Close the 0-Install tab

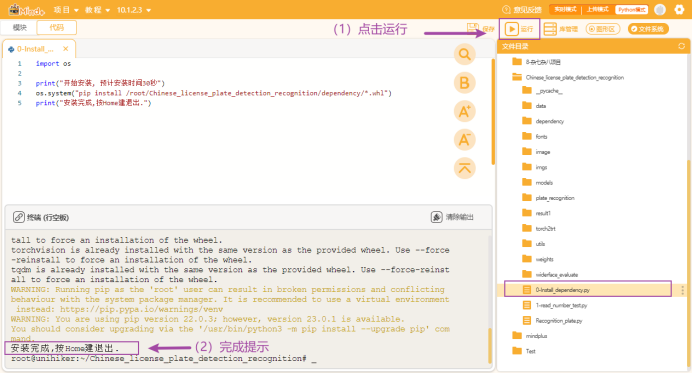[65, 49]
